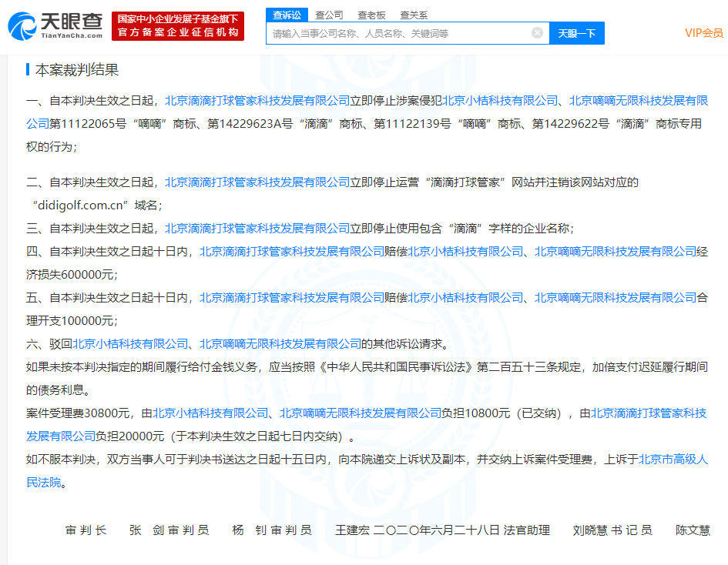This screenshot has height=565, width=728.
Task: Open 北京滴滴打球管家科技发展有限公司 link in item 三
Action: coord(257,228)
